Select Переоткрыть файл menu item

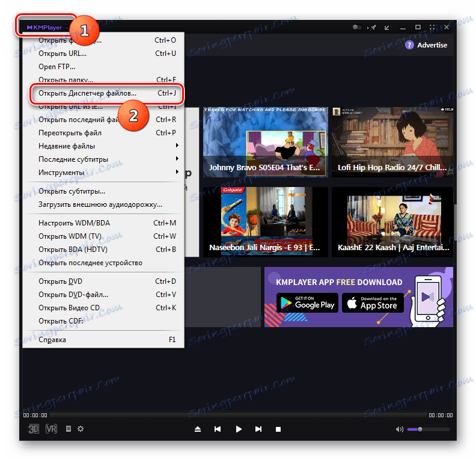tap(103, 133)
